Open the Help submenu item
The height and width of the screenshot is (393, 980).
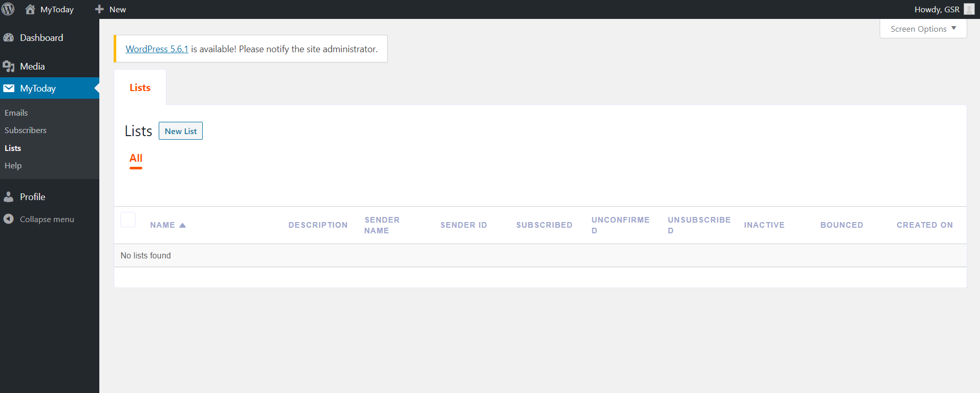tap(13, 166)
